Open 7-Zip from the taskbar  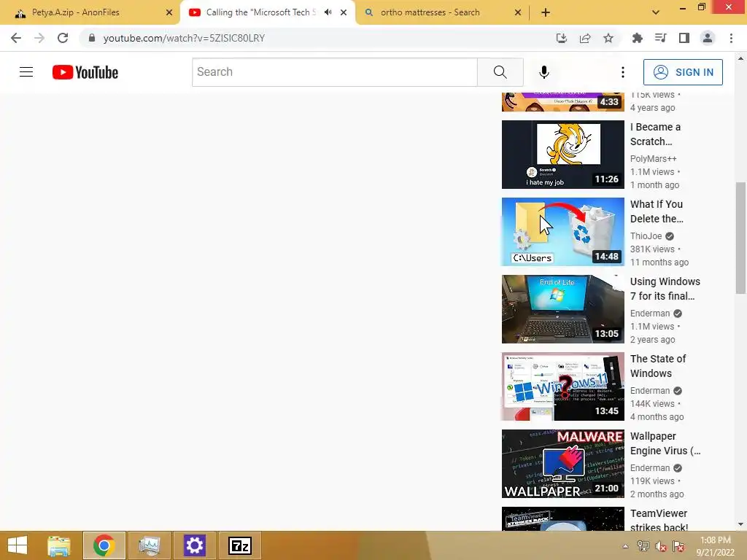[239, 545]
